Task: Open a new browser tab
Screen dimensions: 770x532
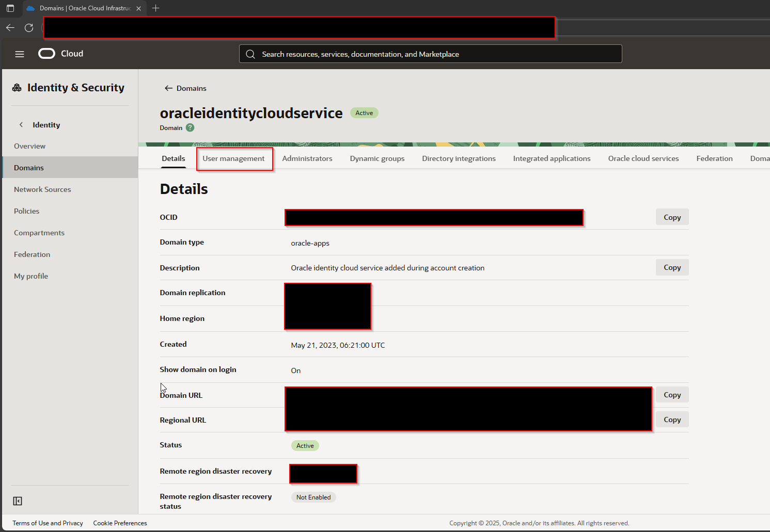Action: pyautogui.click(x=156, y=8)
